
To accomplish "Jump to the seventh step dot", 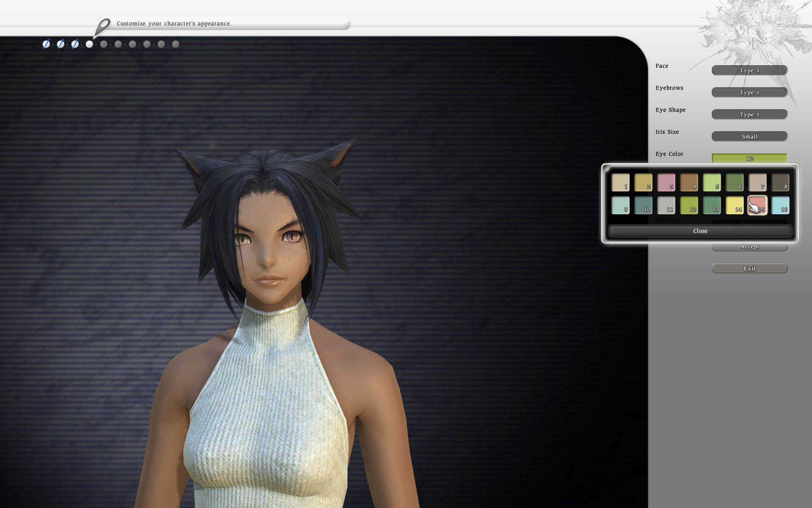I will [132, 44].
